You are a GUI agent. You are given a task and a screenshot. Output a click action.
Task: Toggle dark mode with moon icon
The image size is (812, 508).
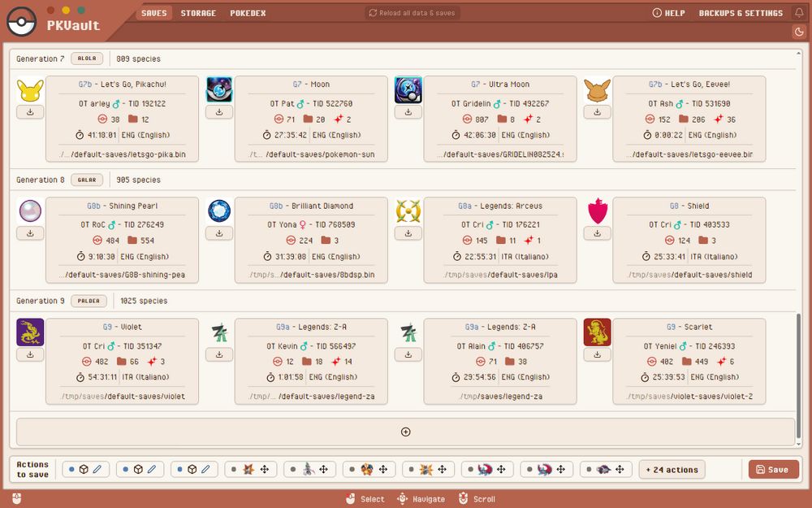[x=799, y=32]
